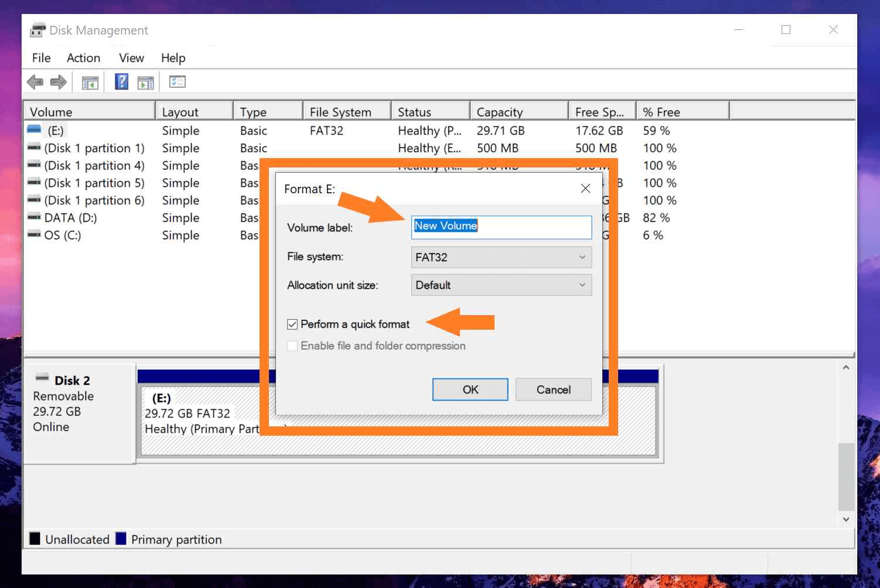The image size is (880, 588).
Task: Click the Back navigation arrow
Action: tap(34, 81)
